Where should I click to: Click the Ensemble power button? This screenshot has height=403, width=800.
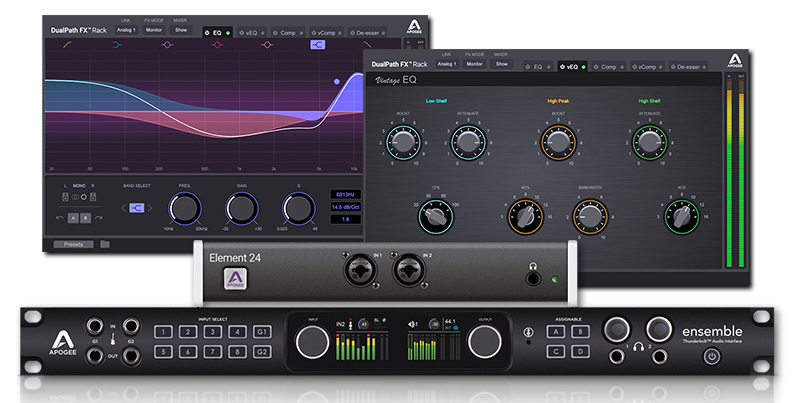[712, 356]
